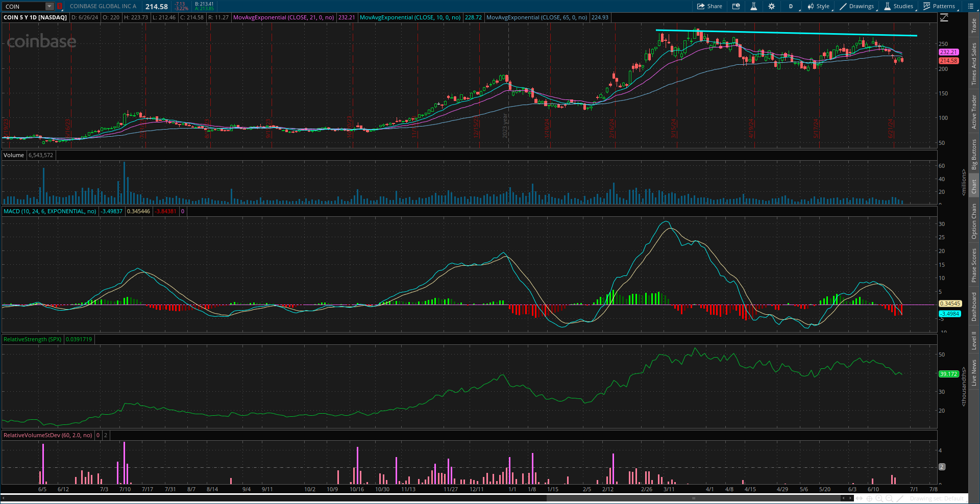Click the COINBASE GLOBAL INC A name

[x=103, y=6]
